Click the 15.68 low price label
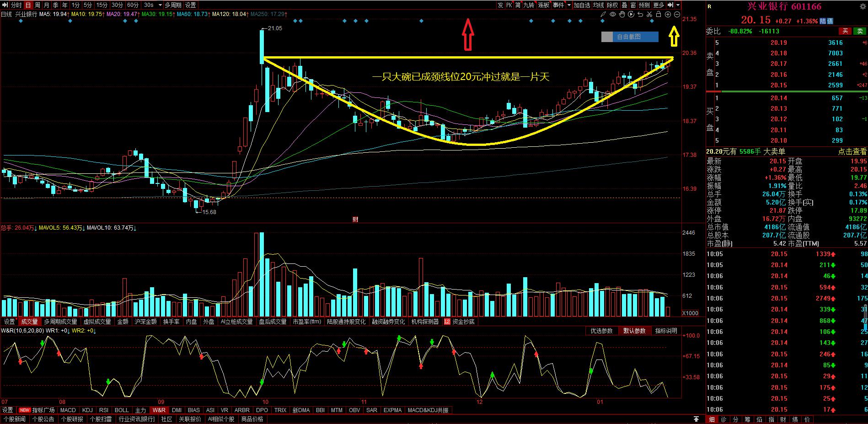The height and width of the screenshot is (424, 868). 209,212
